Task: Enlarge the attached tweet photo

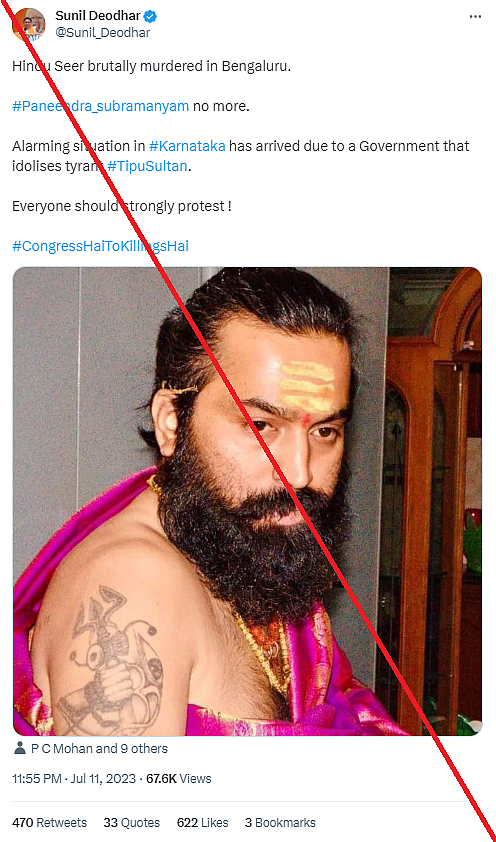Action: (247, 501)
